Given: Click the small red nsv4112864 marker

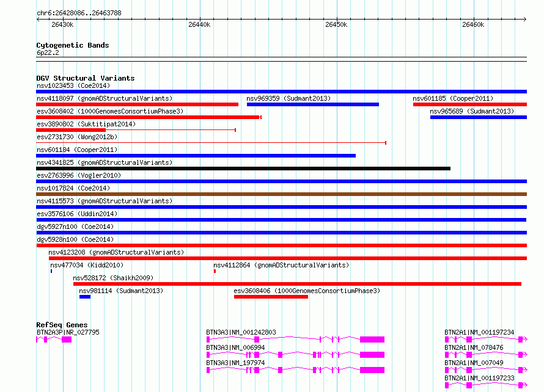Looking at the screenshot, I should coord(215,271).
